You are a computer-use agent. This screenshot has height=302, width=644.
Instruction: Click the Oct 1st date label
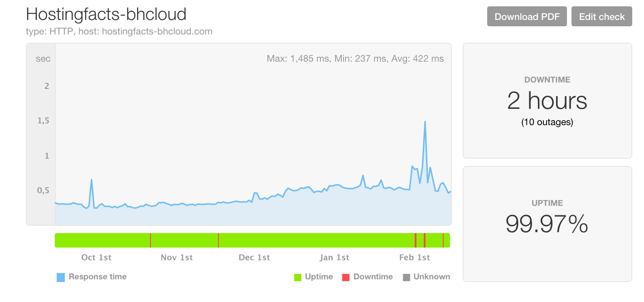tap(96, 258)
